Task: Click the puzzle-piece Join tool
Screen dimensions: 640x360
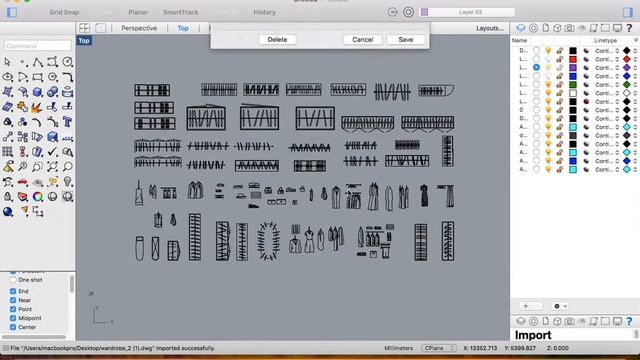Action: [x=22, y=107]
